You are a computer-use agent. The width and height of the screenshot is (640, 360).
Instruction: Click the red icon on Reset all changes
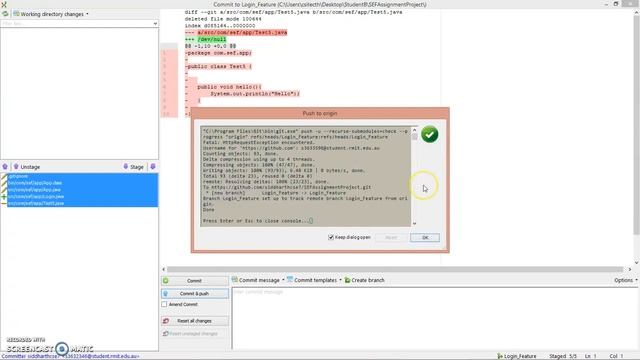click(x=166, y=321)
